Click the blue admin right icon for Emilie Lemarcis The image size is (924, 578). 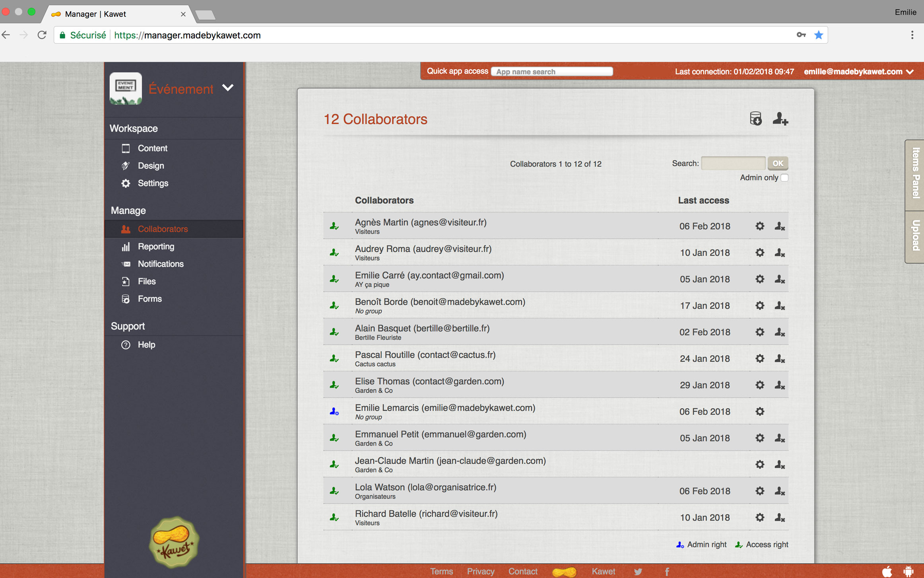(334, 412)
